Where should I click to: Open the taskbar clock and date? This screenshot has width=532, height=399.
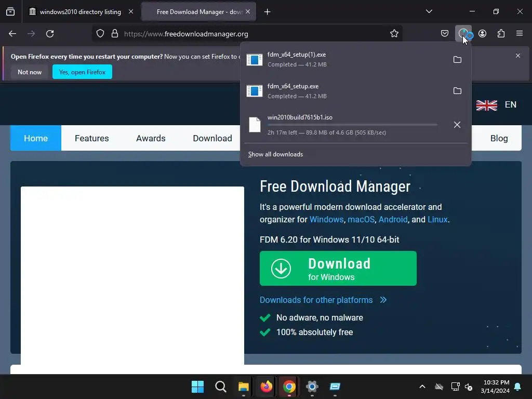(x=495, y=387)
